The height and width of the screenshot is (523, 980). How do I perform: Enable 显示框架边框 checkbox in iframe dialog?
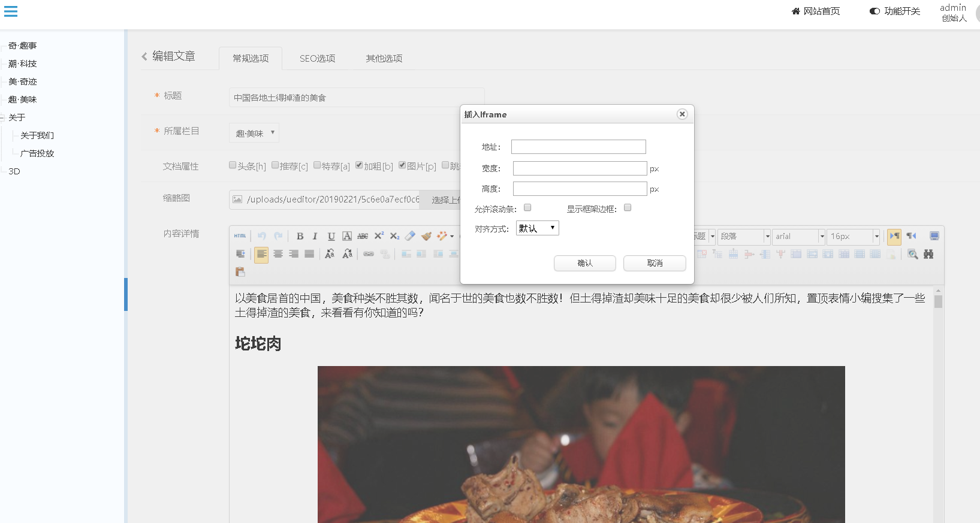pos(628,208)
